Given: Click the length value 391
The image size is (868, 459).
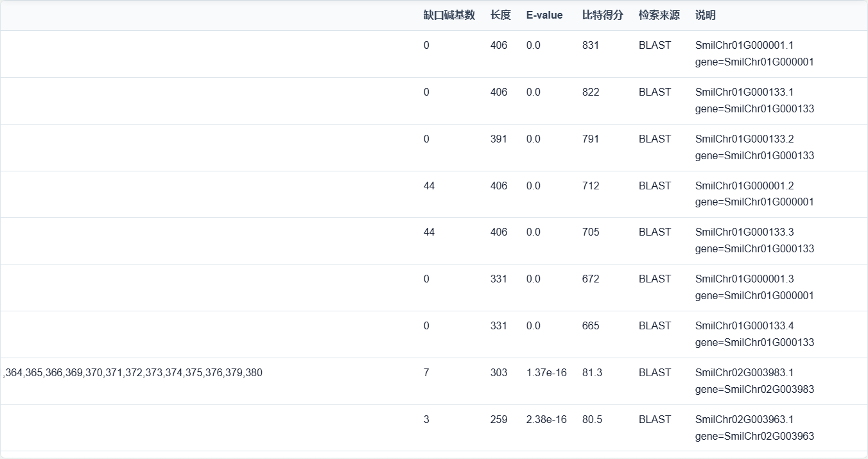Looking at the screenshot, I should 499,139.
